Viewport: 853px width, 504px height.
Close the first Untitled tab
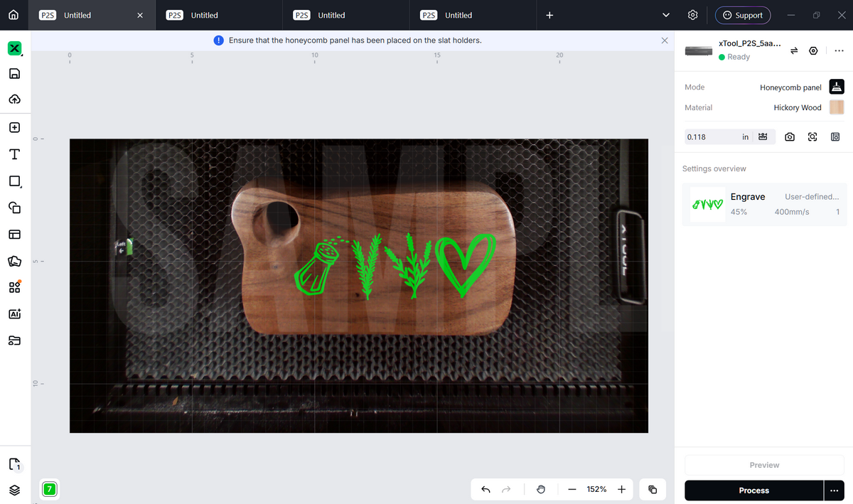pos(140,15)
